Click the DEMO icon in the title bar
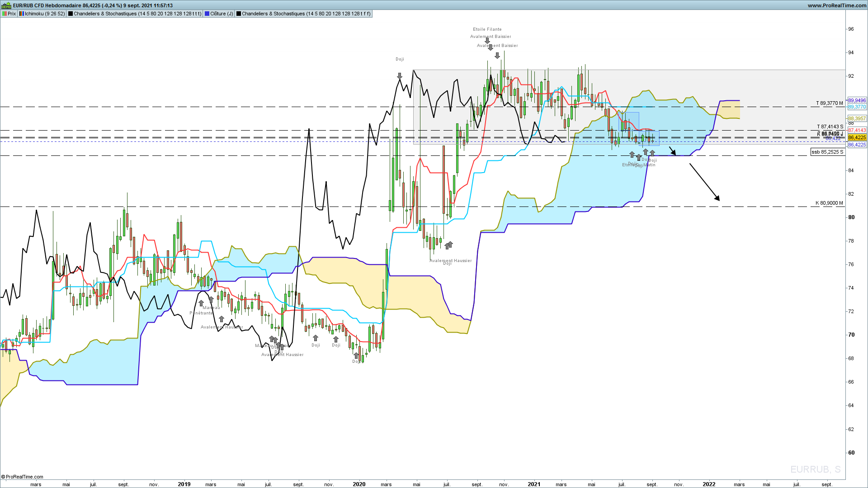 coord(6,6)
